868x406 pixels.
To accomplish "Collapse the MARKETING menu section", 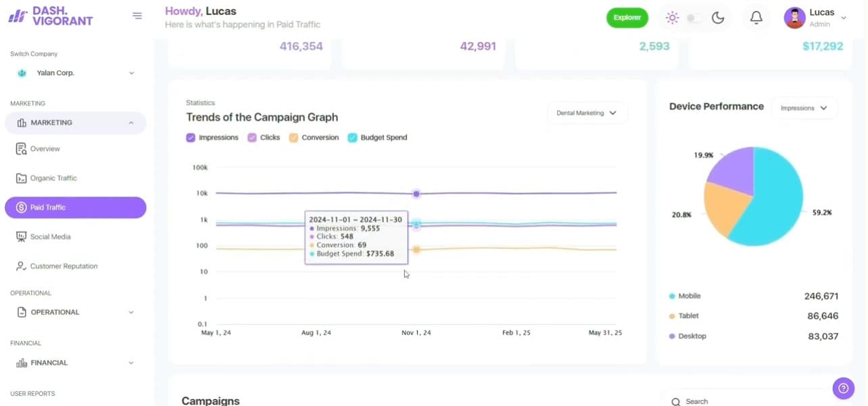I will [75, 123].
